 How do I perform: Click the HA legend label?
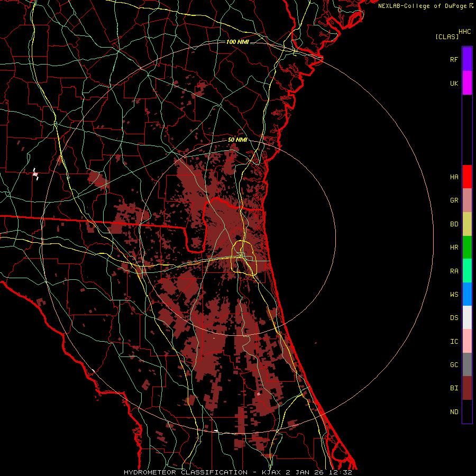tap(454, 177)
